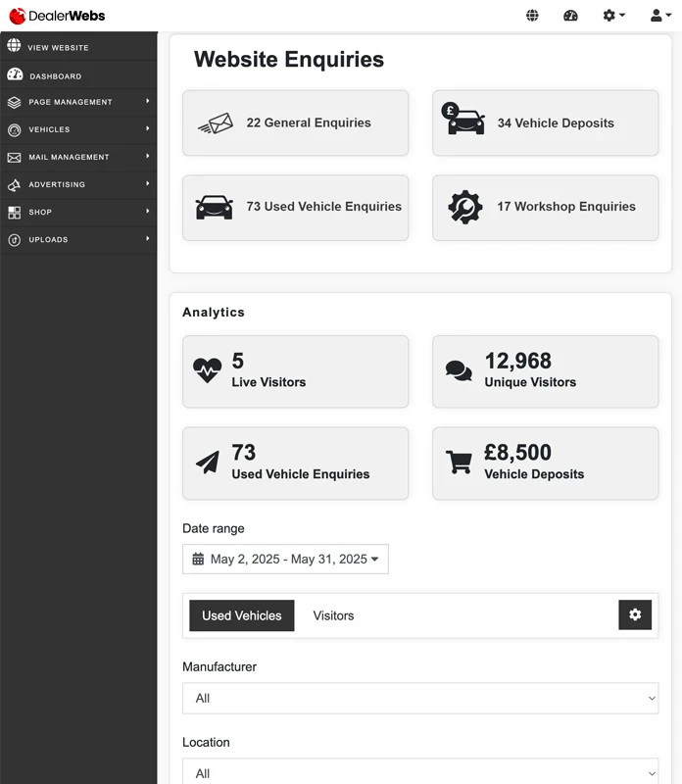The width and height of the screenshot is (682, 784).
Task: Click the heartbeat Live Visitors icon
Action: tap(207, 370)
